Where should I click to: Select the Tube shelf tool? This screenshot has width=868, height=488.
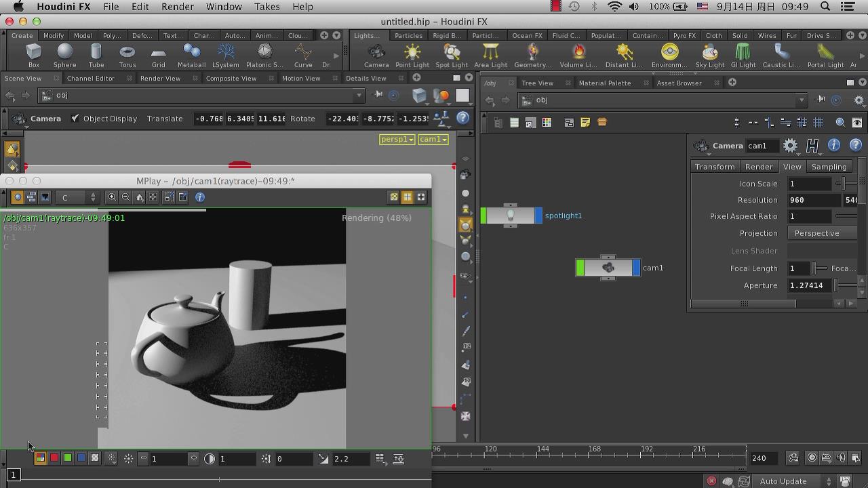pos(96,55)
